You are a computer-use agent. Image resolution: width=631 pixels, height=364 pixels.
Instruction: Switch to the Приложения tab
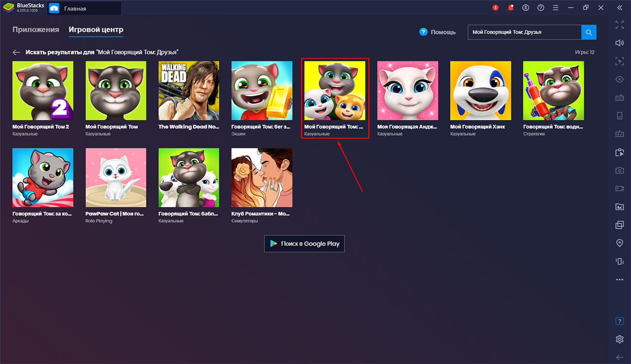tap(36, 30)
